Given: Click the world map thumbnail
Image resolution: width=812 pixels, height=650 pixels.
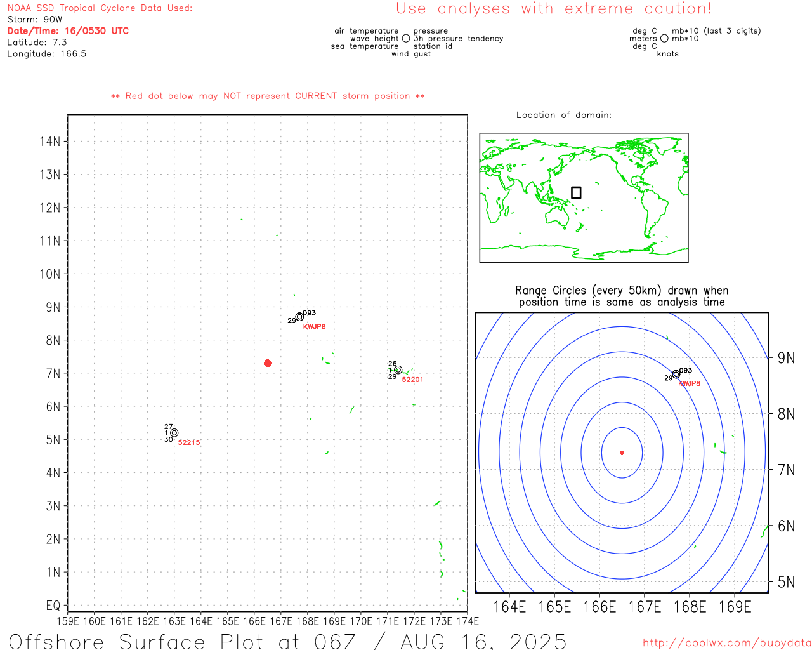Looking at the screenshot, I should 584,197.
